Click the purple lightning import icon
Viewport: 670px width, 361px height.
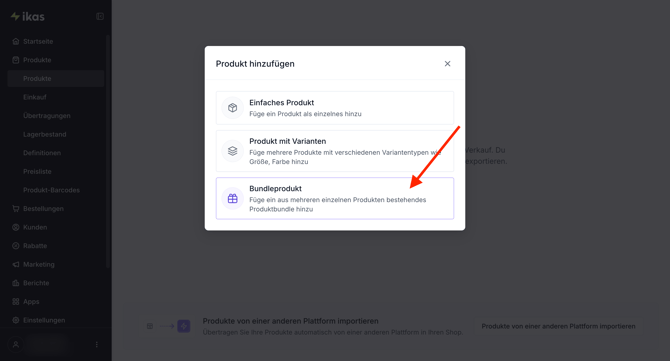click(184, 326)
